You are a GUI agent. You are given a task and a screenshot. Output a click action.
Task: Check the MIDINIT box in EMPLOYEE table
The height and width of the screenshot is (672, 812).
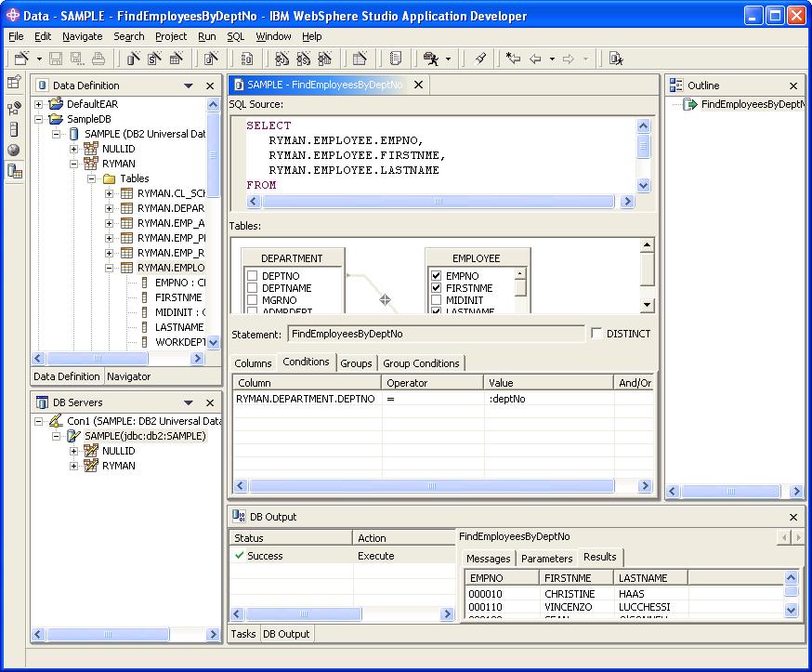(436, 299)
